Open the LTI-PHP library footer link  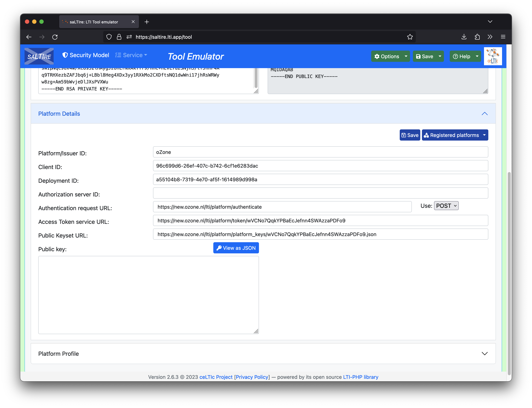tap(360, 377)
